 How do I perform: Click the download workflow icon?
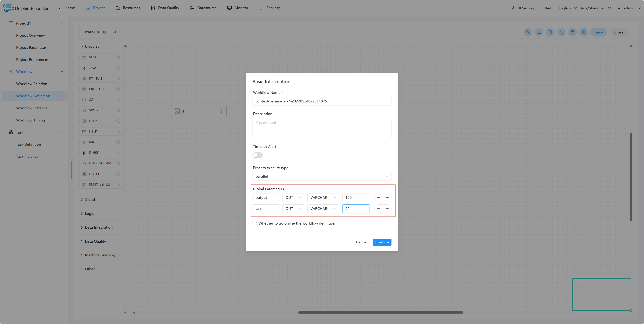[x=539, y=32]
